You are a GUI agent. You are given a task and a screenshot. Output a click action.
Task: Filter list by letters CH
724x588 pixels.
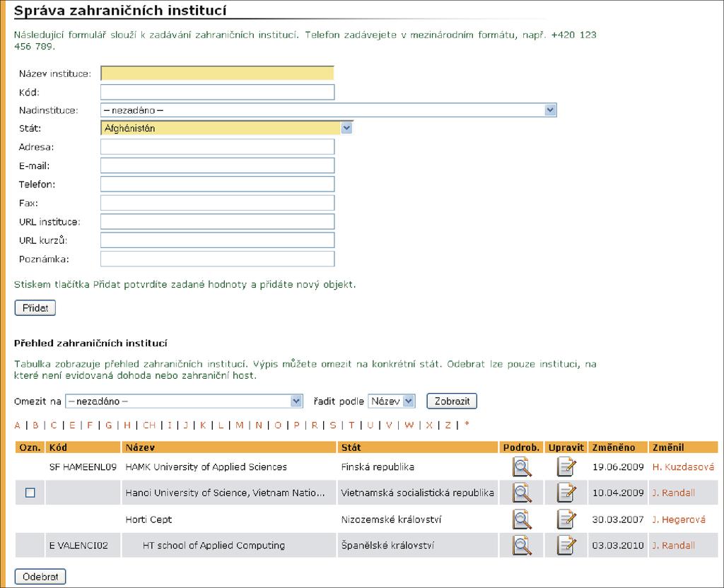click(x=149, y=425)
